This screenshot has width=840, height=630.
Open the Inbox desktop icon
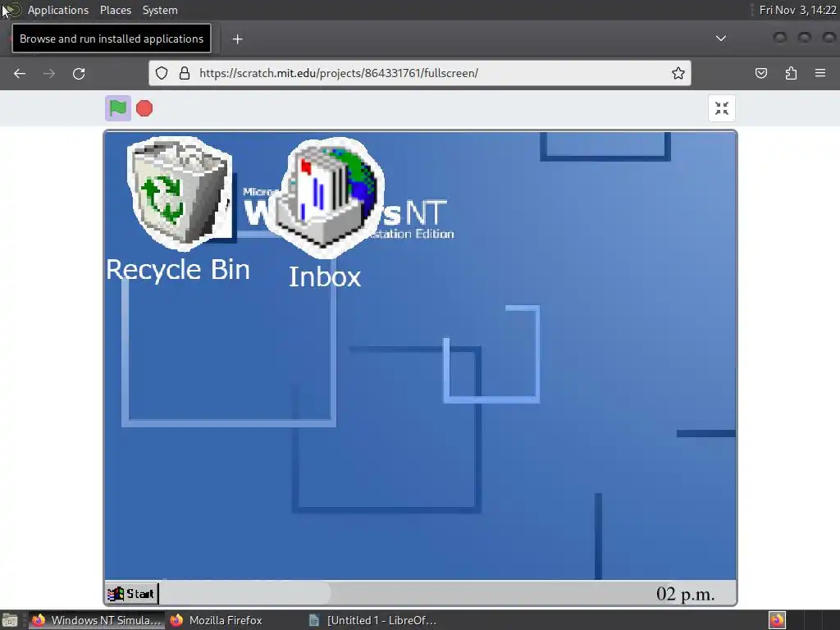[x=326, y=197]
